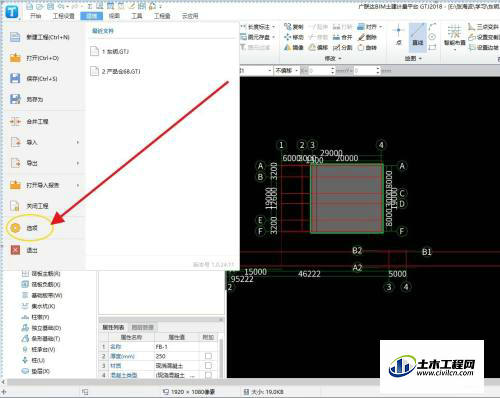Open the 不偏移 offset dropdown
Image resolution: width=500 pixels, height=398 pixels.
pyautogui.click(x=287, y=71)
